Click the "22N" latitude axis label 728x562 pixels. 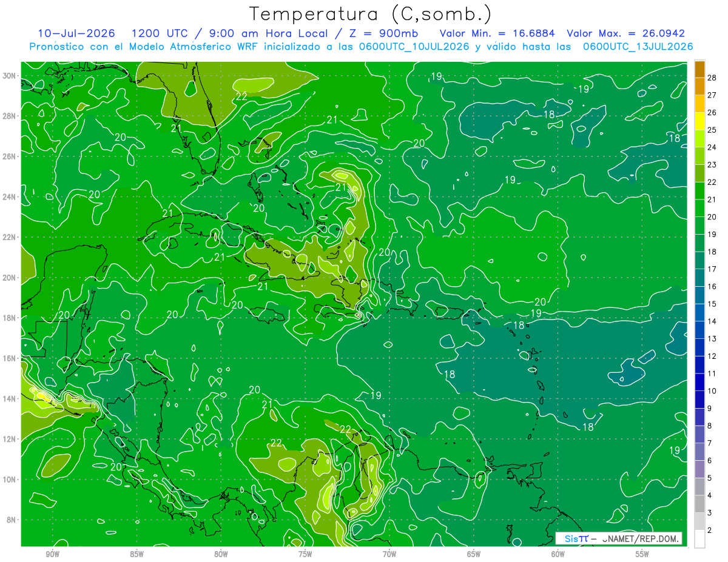click(x=10, y=237)
